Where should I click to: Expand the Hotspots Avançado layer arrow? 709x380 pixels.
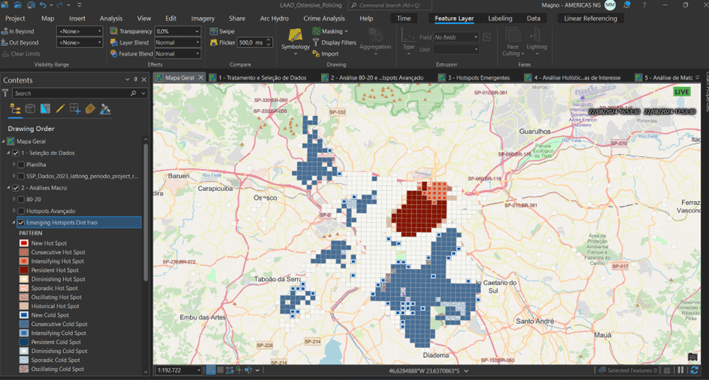pos(14,211)
